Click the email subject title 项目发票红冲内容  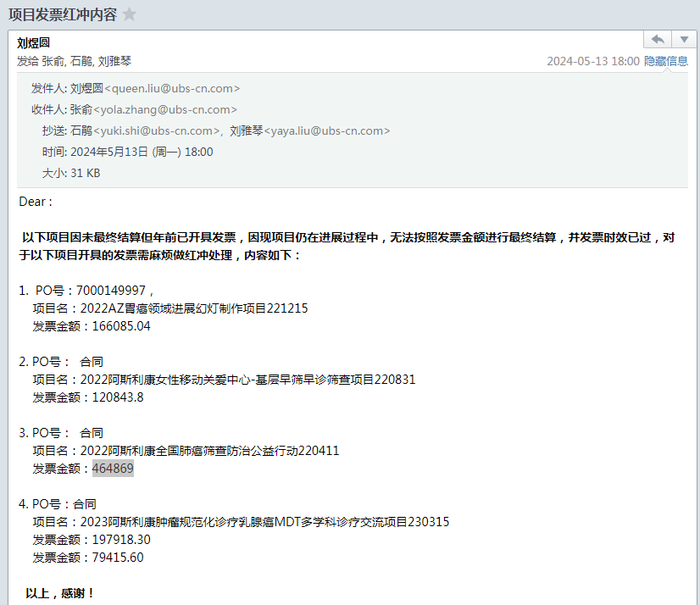click(x=63, y=14)
